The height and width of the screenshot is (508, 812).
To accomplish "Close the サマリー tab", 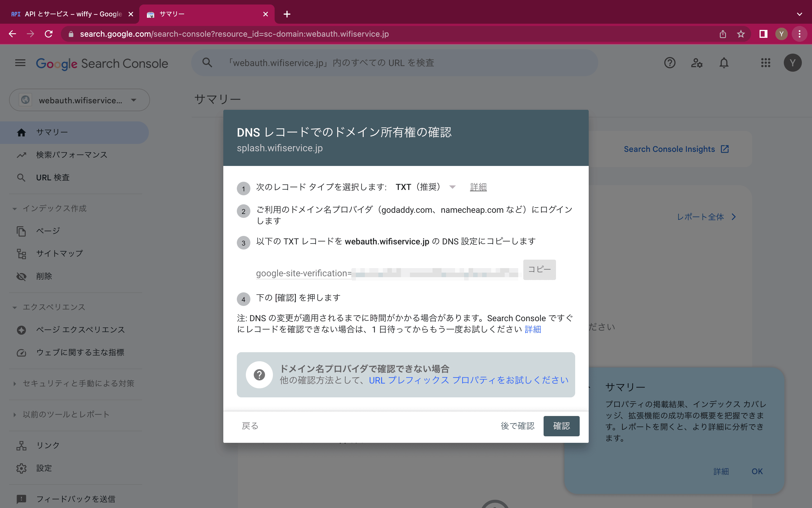I will 265,14.
